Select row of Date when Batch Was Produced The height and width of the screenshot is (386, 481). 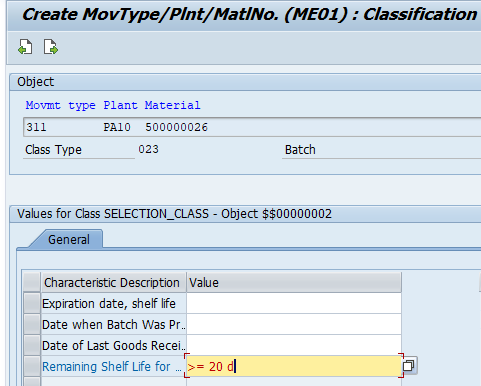point(32,324)
